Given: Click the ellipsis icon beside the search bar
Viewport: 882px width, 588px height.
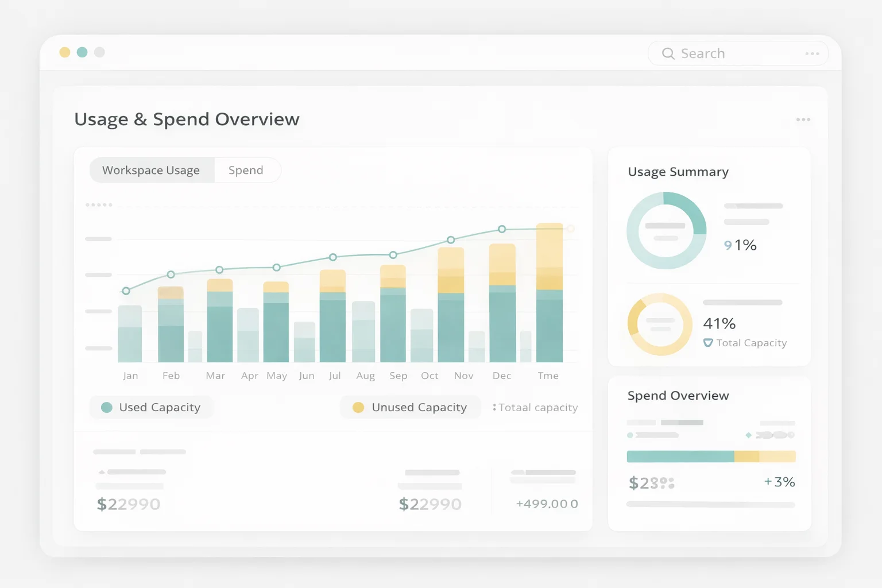Looking at the screenshot, I should [x=813, y=53].
